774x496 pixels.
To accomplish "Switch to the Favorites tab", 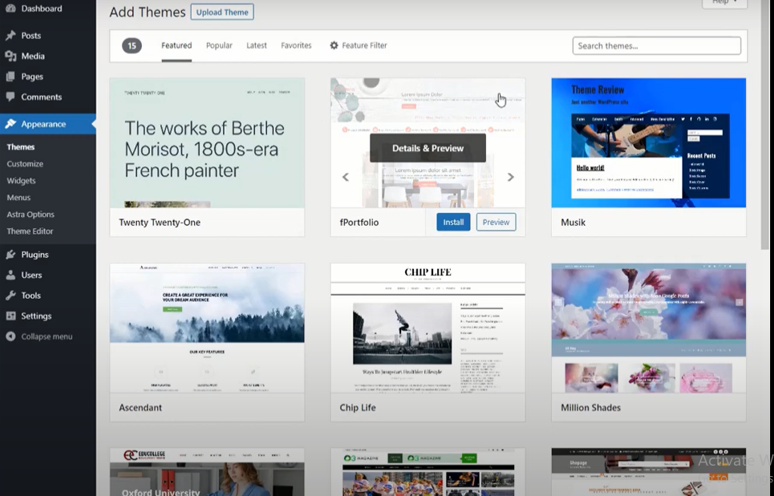I will coord(296,45).
